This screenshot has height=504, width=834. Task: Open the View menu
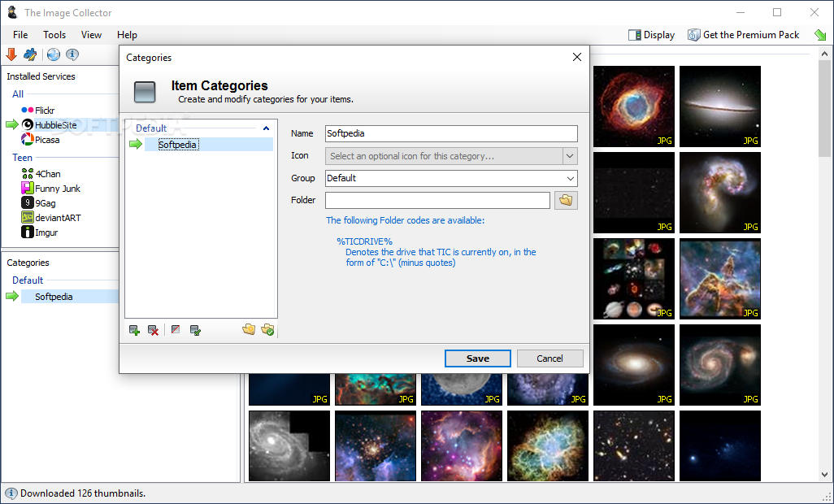91,35
